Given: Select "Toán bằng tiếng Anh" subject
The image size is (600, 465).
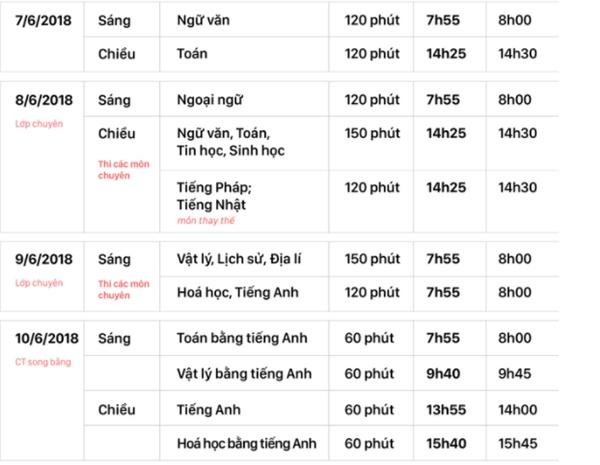Looking at the screenshot, I should [x=243, y=339].
